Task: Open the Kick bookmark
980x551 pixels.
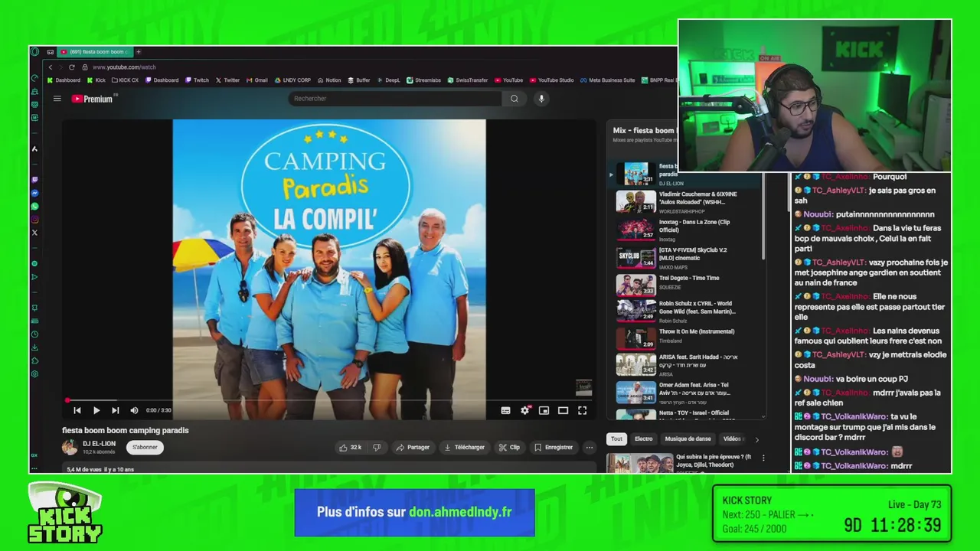Action: click(96, 80)
